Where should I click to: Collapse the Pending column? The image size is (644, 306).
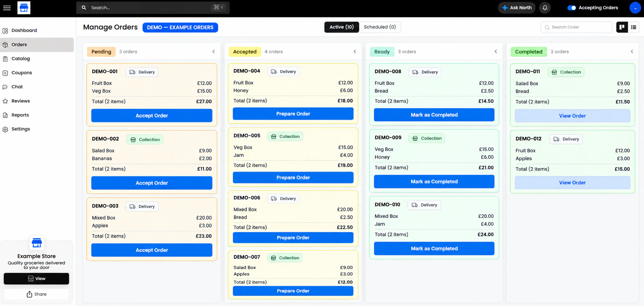coord(214,52)
